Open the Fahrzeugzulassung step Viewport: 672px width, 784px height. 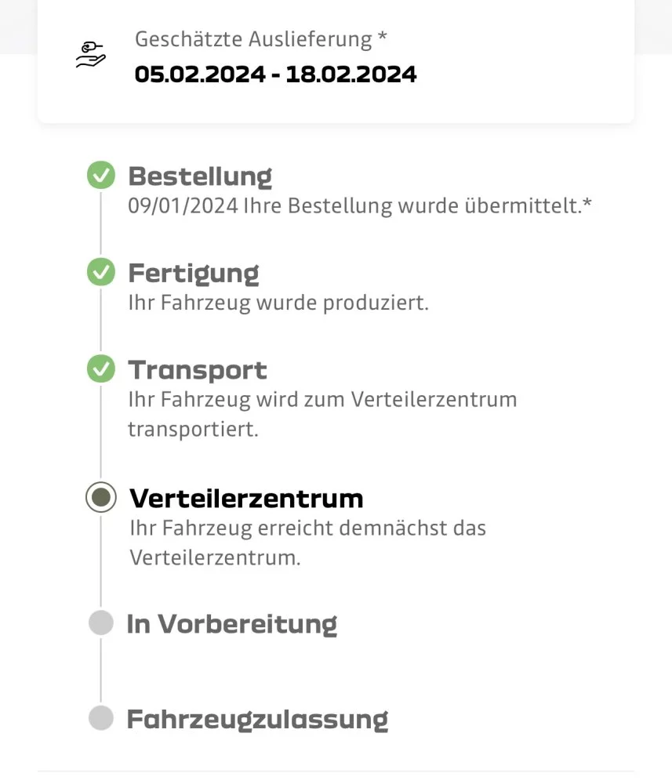(257, 720)
